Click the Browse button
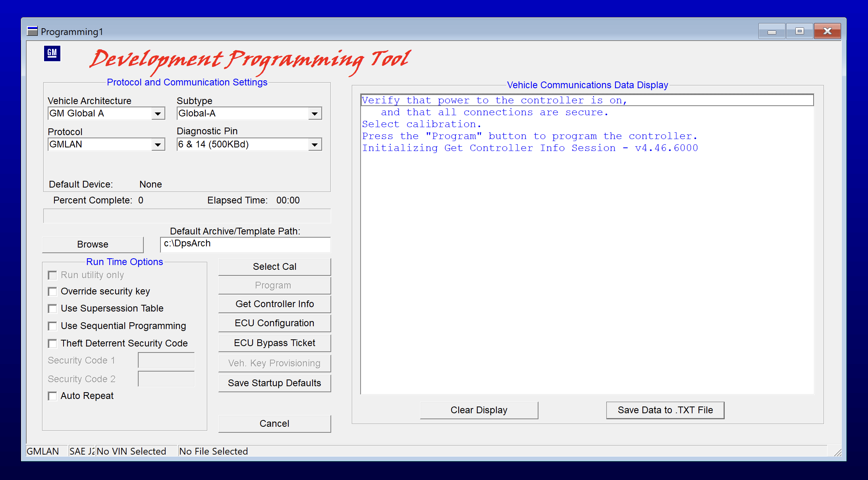Viewport: 868px width, 480px height. pos(93,244)
